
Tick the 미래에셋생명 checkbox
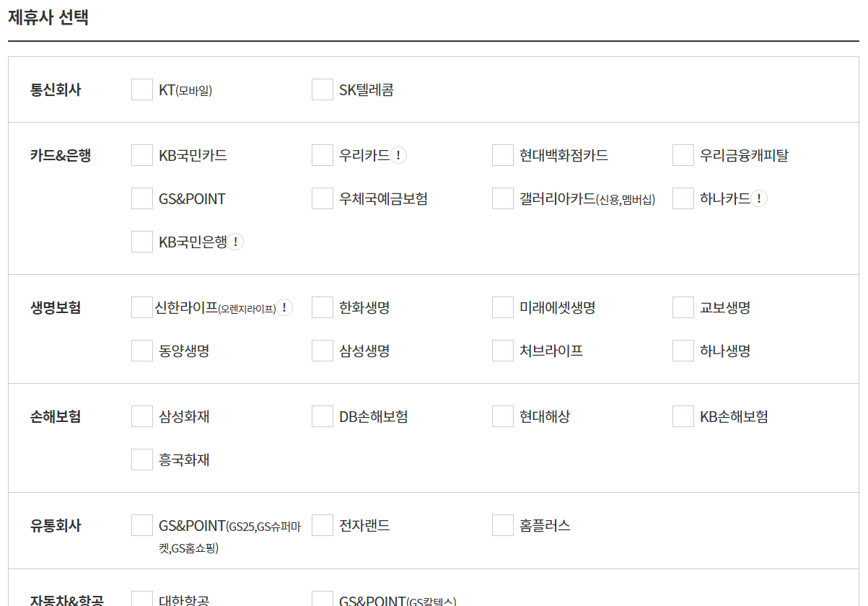503,307
